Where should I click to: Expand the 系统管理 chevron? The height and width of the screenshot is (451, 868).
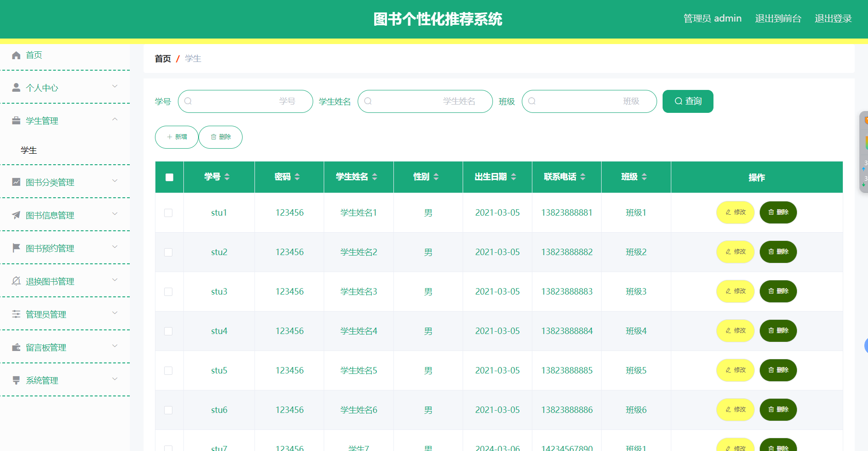coord(115,379)
